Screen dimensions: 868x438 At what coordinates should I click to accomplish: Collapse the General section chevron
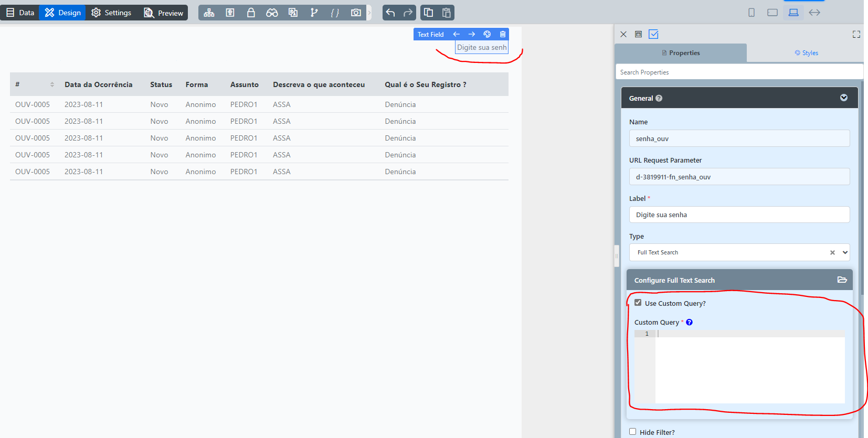pos(843,98)
